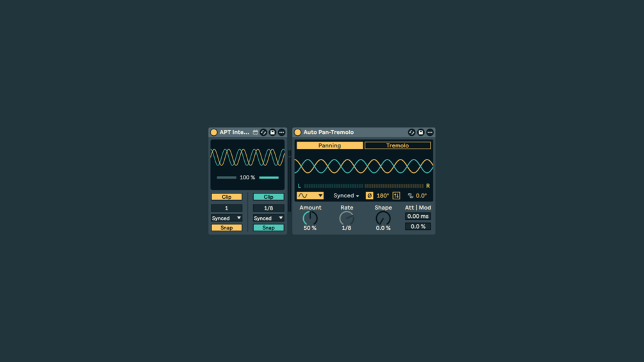Click the teal bar right of 100 %
This screenshot has height=362, width=644.
tap(269, 177)
